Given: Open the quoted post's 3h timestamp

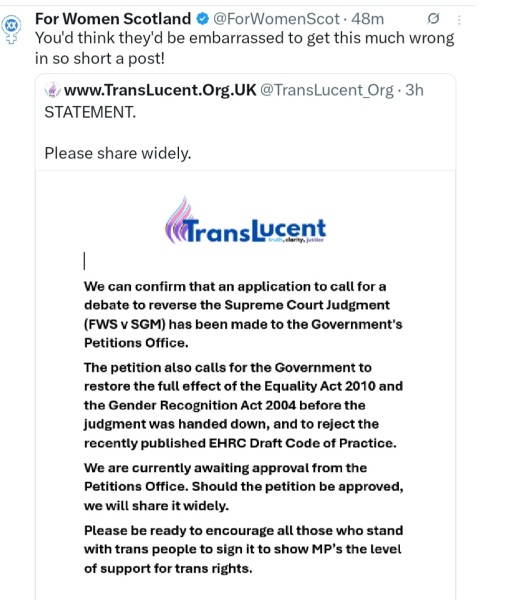Looking at the screenshot, I should click(x=414, y=90).
